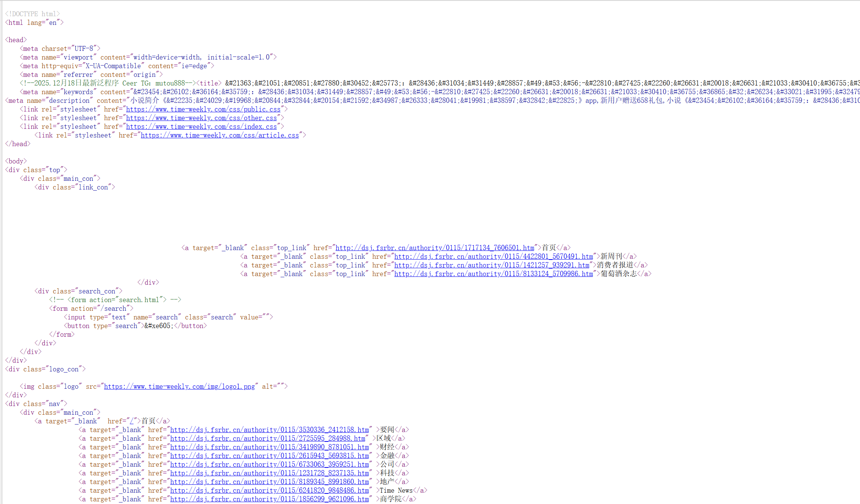This screenshot has height=504, width=860.
Task: Open the 1856299_9621096.htm link for 商学院
Action: tap(269, 499)
